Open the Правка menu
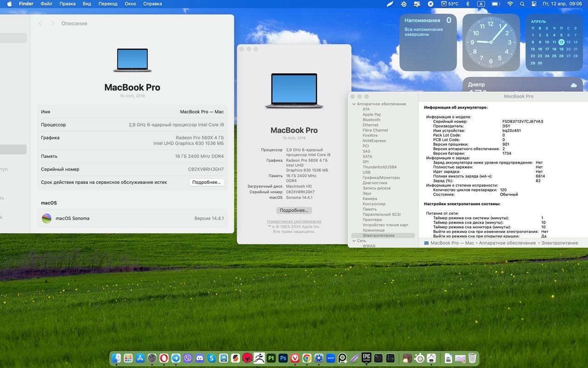Screen dimensions: 588x368 point(68,4)
